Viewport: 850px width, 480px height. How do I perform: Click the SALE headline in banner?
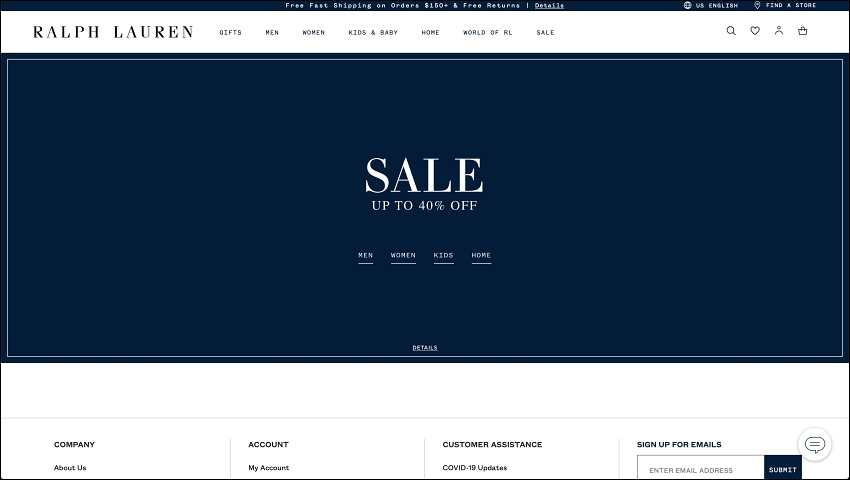(x=424, y=175)
